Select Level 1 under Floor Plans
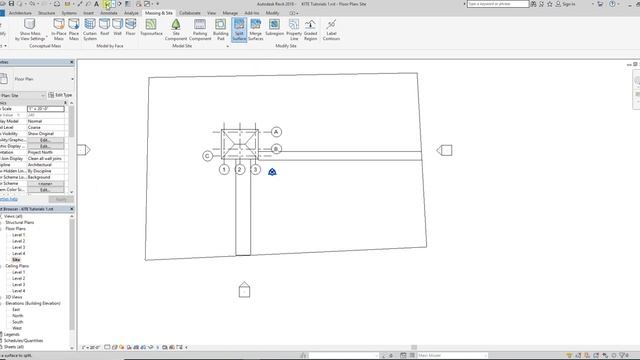 tap(18, 235)
